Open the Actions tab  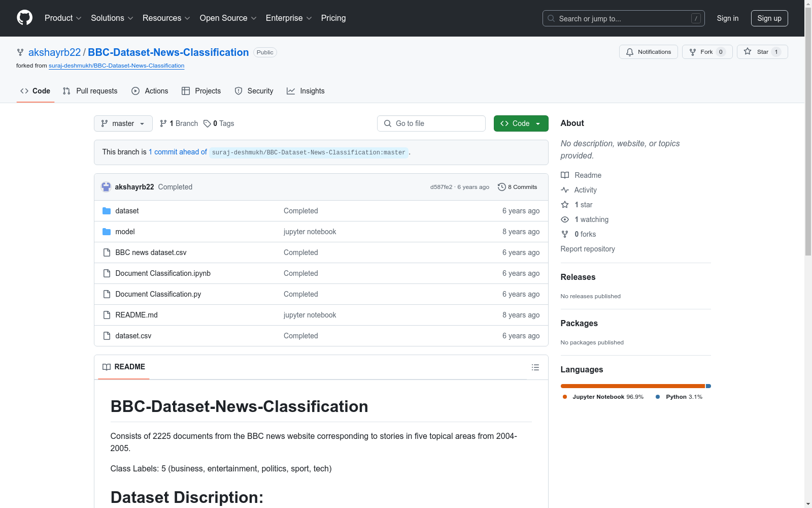[150, 91]
